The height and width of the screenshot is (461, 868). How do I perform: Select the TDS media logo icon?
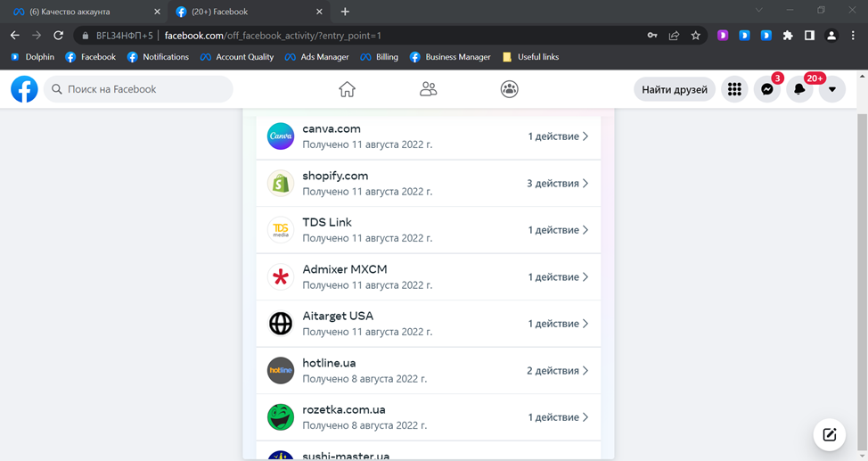pyautogui.click(x=281, y=230)
